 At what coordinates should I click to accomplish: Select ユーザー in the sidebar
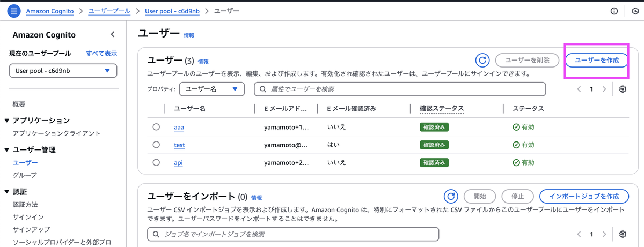pos(25,163)
